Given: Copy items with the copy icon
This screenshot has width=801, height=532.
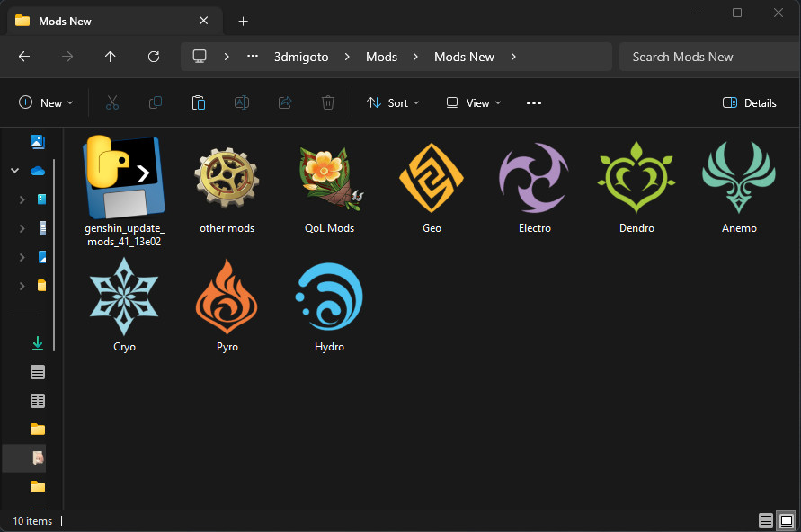Looking at the screenshot, I should [155, 102].
